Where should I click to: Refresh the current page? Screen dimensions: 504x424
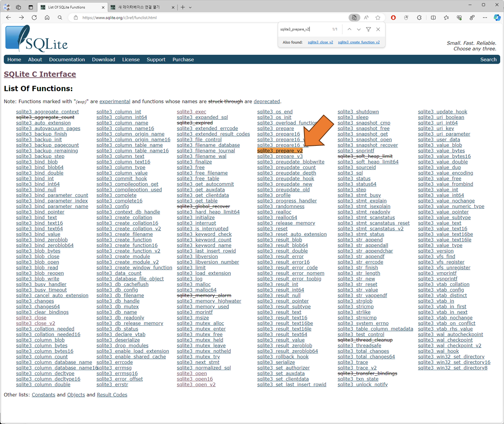click(34, 18)
